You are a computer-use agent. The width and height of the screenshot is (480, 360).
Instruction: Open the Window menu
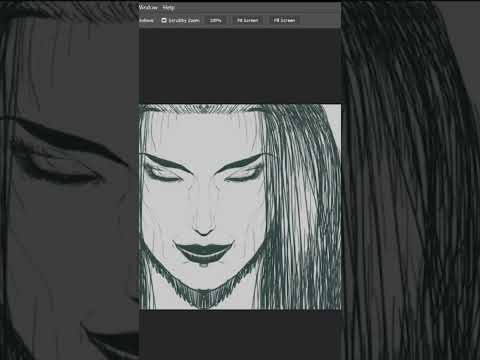(148, 7)
